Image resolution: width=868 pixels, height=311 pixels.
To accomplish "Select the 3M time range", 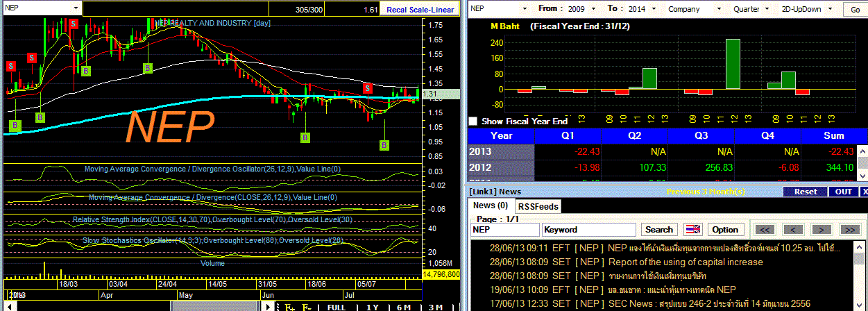I will [x=435, y=307].
